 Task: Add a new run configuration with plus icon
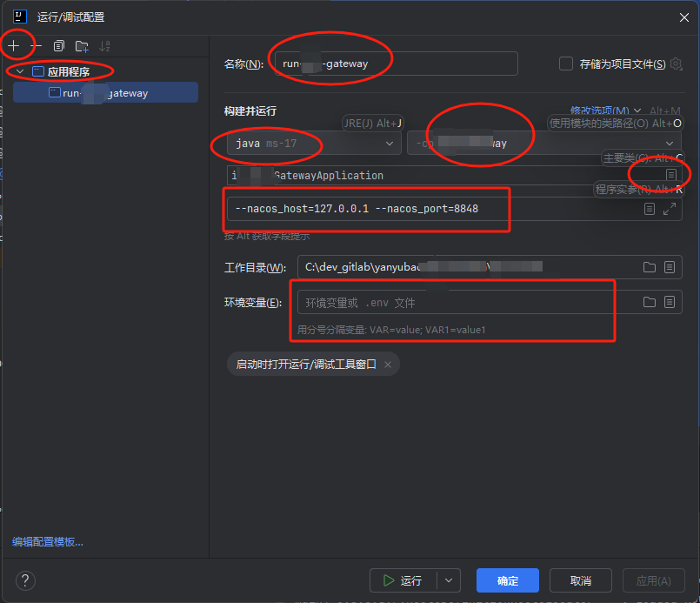click(14, 45)
